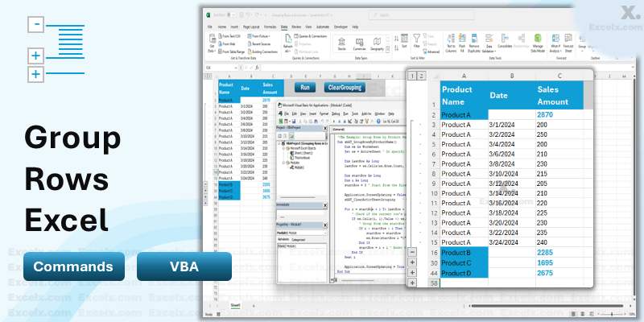Open Manage Data Model
This screenshot has height=322, width=644.
coord(538,43)
